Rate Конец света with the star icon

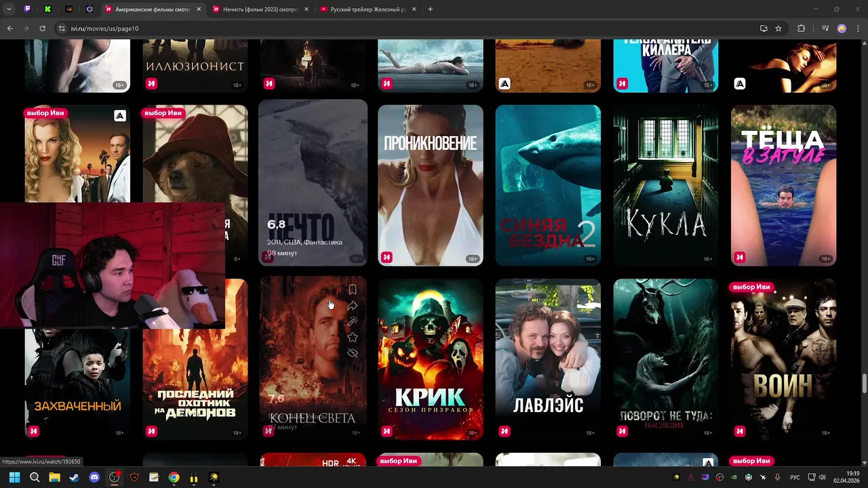point(353,338)
